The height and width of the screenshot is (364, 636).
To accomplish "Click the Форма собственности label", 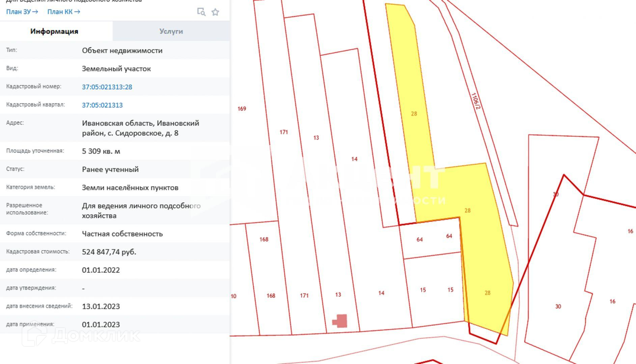I will click(36, 234).
